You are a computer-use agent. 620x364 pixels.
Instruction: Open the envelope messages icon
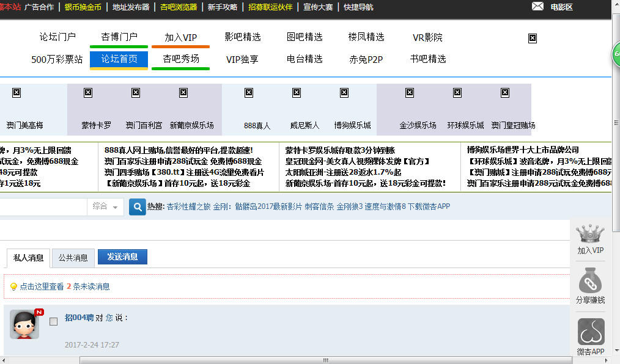click(x=537, y=6)
